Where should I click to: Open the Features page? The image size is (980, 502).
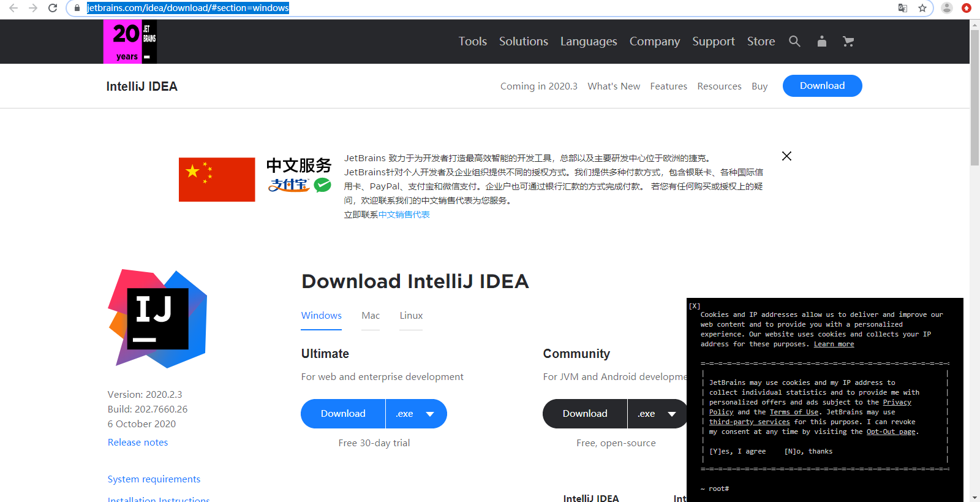(669, 86)
